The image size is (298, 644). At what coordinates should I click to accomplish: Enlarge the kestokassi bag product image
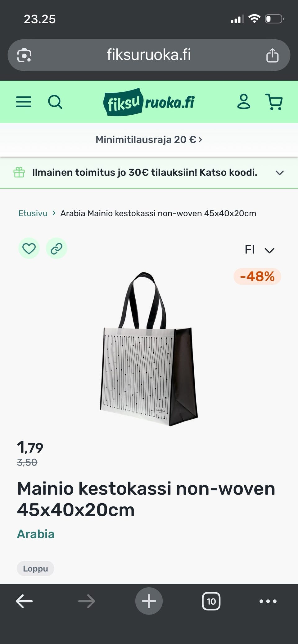[149, 349]
